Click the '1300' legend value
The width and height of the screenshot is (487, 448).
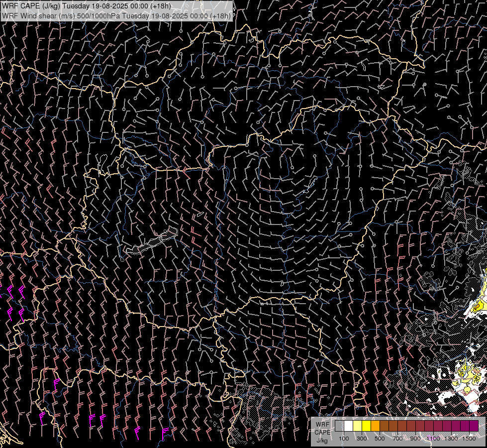pyautogui.click(x=451, y=439)
